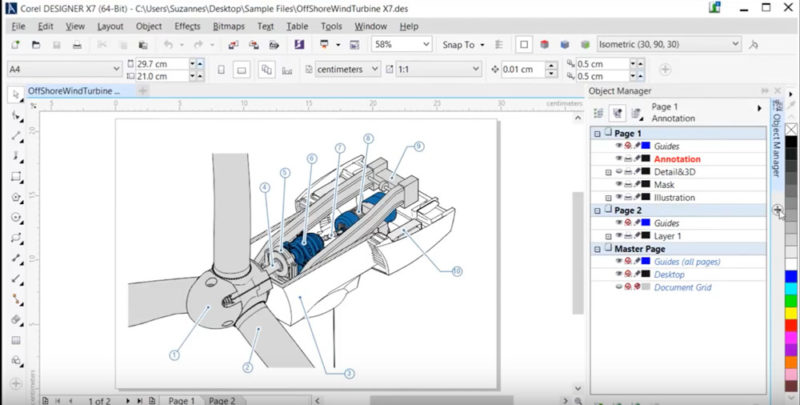800x405 pixels.
Task: Click the zoom tool icon at bottom right
Action: [578, 401]
